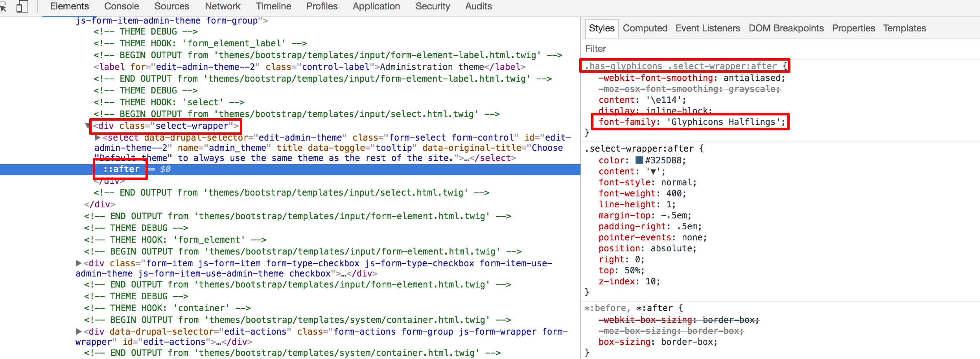Select the ::after pseudo-element node
This screenshot has height=359, width=980.
[121, 169]
